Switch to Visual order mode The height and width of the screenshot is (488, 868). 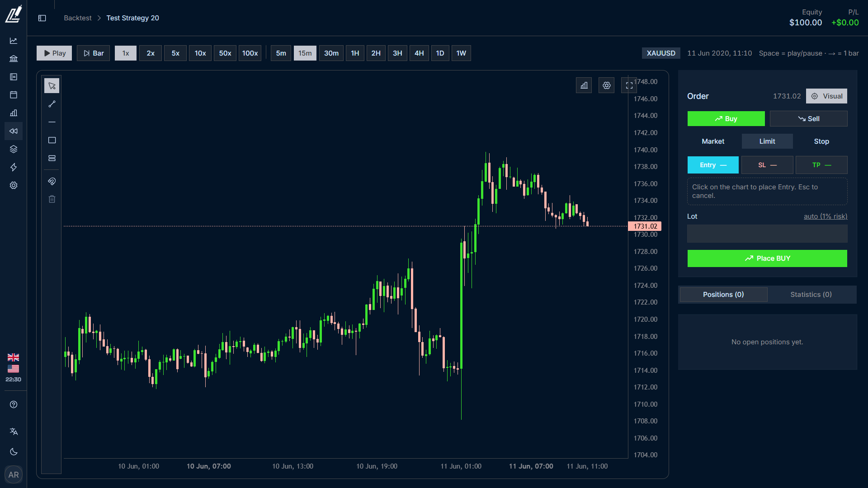tap(826, 96)
